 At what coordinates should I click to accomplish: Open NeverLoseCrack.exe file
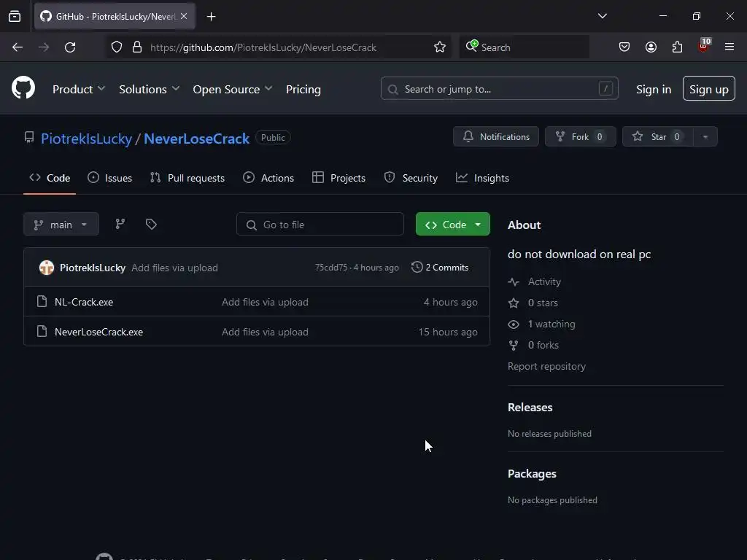tap(98, 332)
